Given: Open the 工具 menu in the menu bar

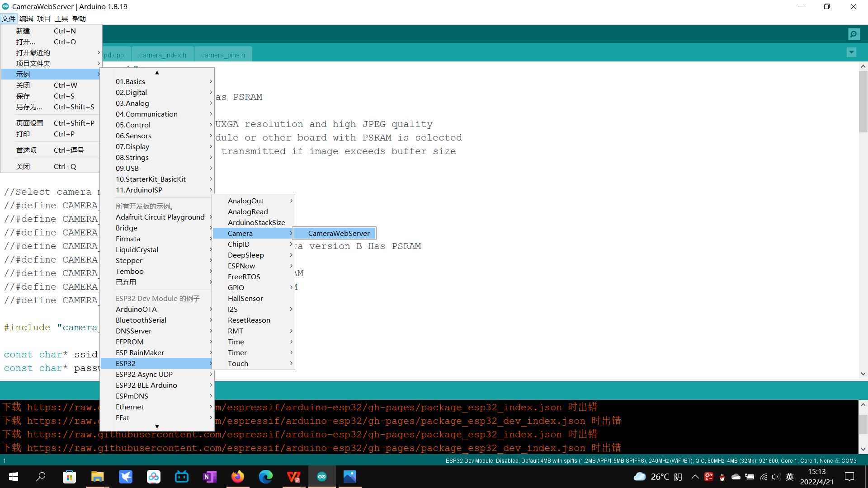Looking at the screenshot, I should (61, 19).
